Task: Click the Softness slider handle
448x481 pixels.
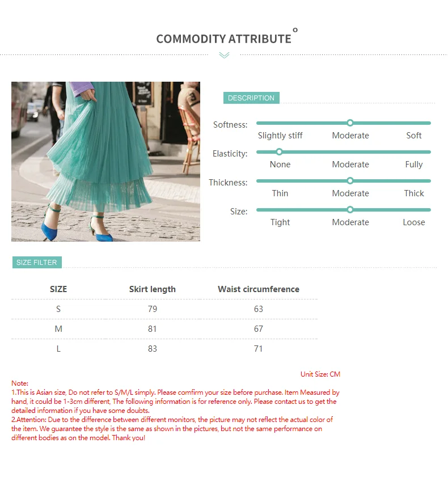Action: pos(350,123)
